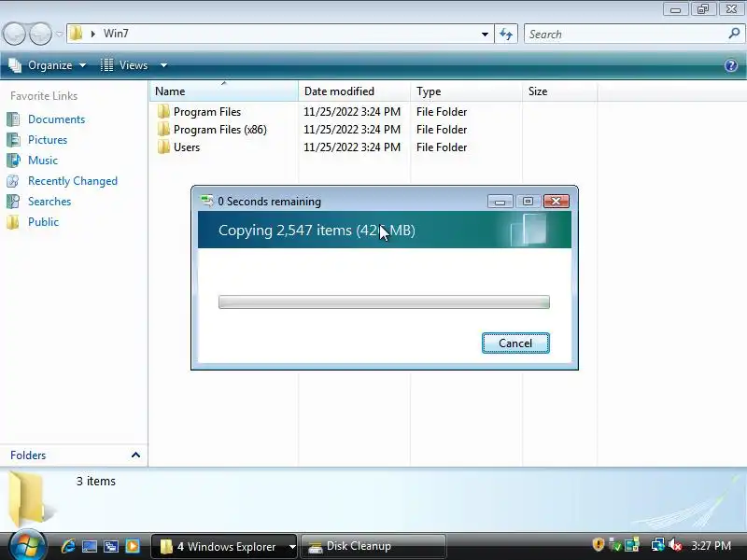
Task: Go back in Explorer navigation
Action: pyautogui.click(x=14, y=34)
